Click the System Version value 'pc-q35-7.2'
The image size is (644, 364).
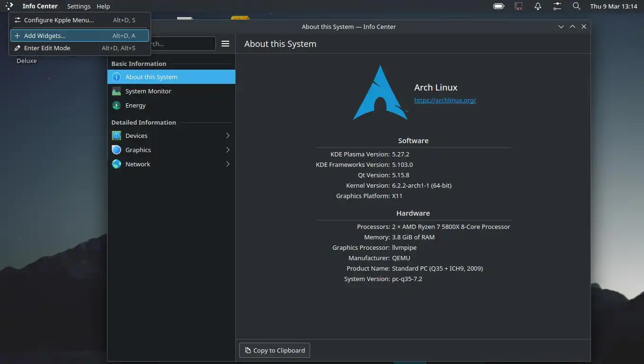[x=407, y=279]
